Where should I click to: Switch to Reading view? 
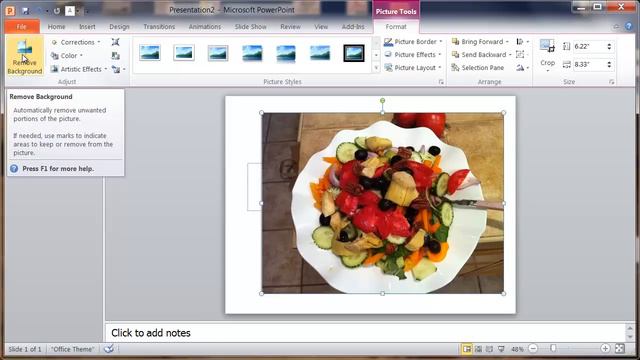[489, 349]
